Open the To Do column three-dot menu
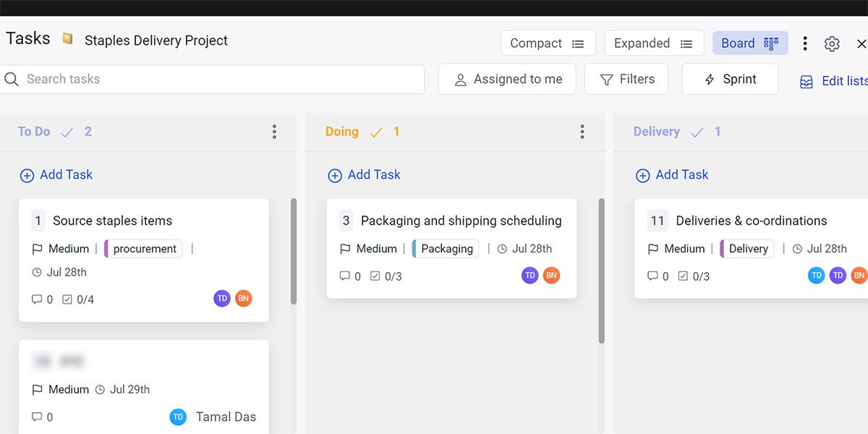 coord(274,131)
